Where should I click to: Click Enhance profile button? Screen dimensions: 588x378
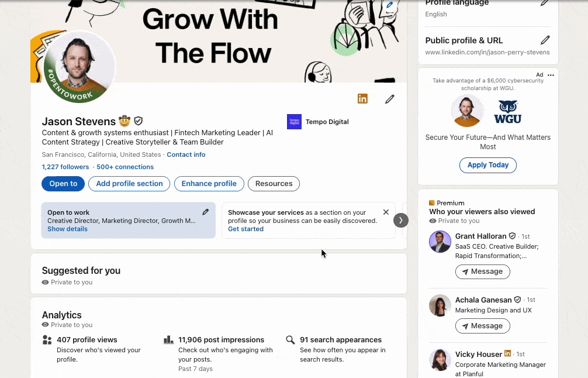pyautogui.click(x=209, y=184)
